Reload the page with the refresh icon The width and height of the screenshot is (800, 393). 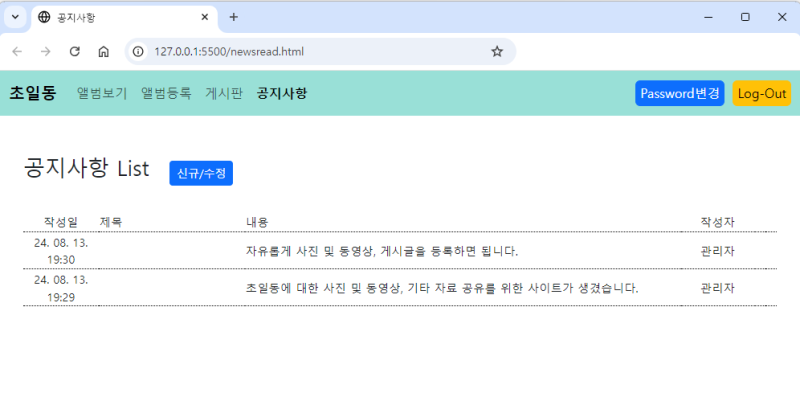coord(75,52)
